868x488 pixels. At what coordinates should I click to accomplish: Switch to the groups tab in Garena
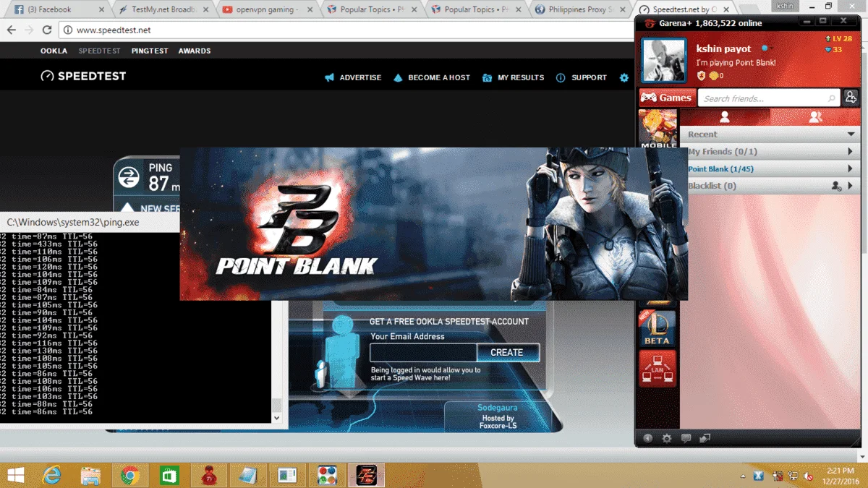815,116
